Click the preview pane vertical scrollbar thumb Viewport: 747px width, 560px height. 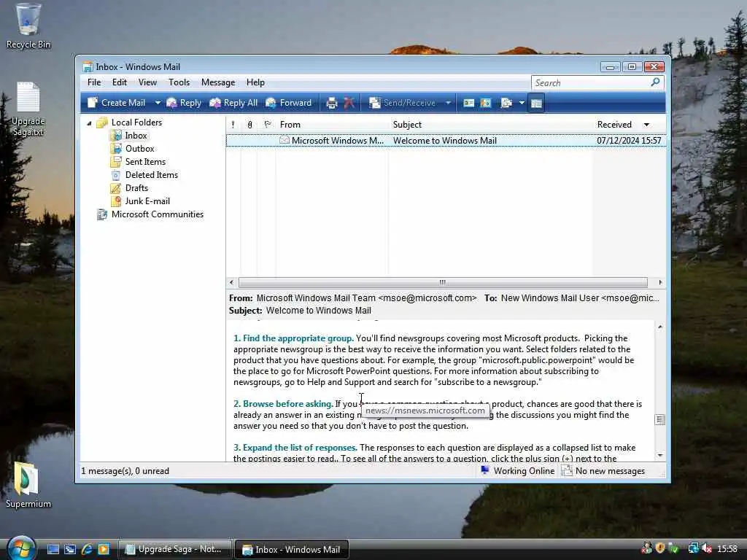click(x=660, y=419)
